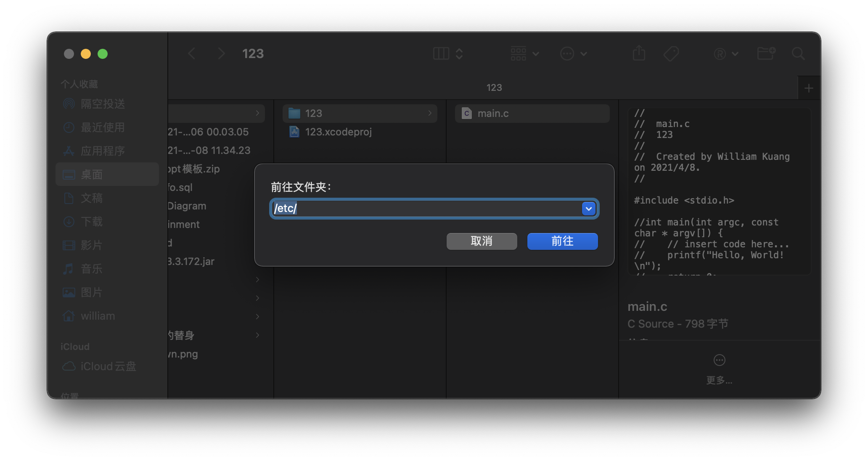Click the New Folder icon
The width and height of the screenshot is (868, 461).
tap(766, 53)
